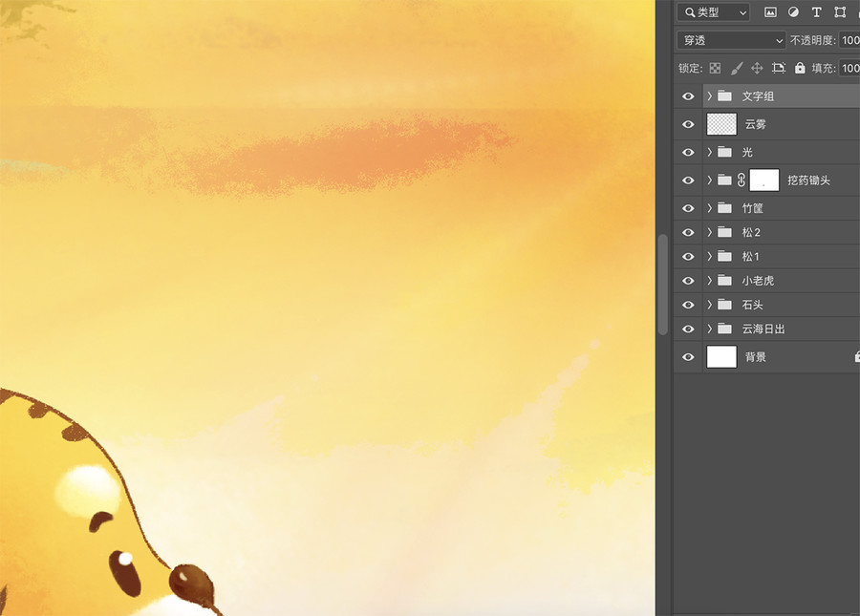The width and height of the screenshot is (860, 616).
Task: Lock position move icon
Action: point(757,68)
